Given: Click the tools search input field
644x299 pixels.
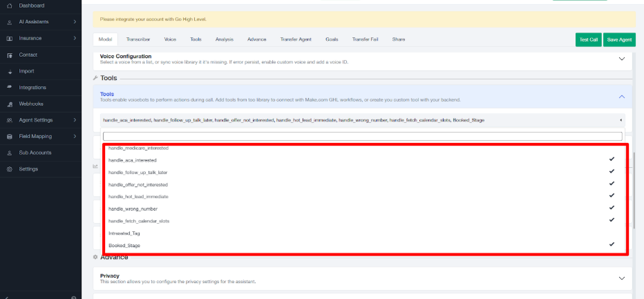Looking at the screenshot, I should coord(362,136).
